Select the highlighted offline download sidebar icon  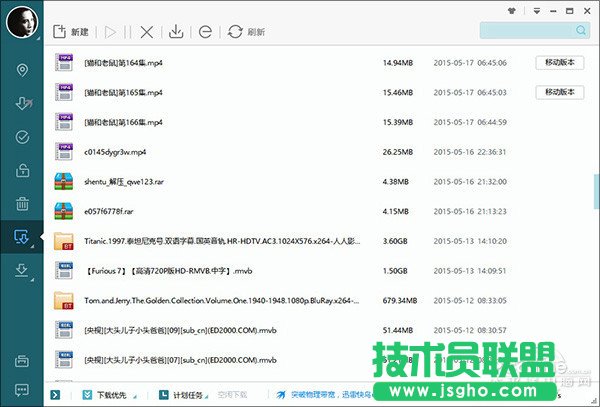[x=21, y=237]
